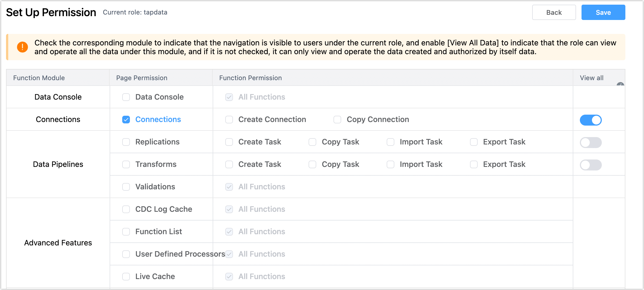This screenshot has height=290, width=644.
Task: Enable page permission for Data Console
Action: click(x=126, y=97)
